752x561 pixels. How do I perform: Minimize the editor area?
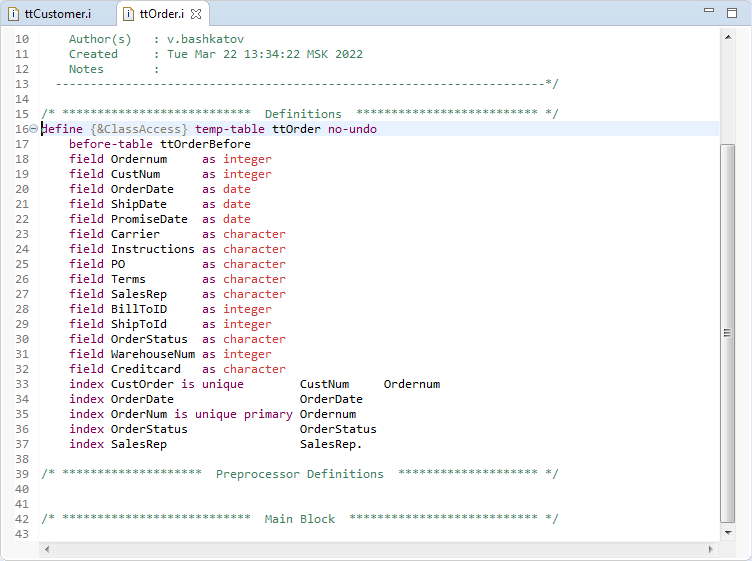pyautogui.click(x=709, y=10)
